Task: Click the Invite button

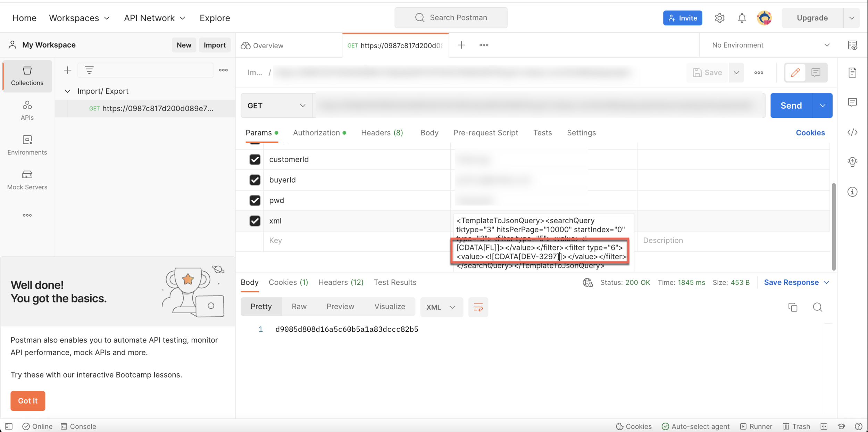Action: point(682,18)
